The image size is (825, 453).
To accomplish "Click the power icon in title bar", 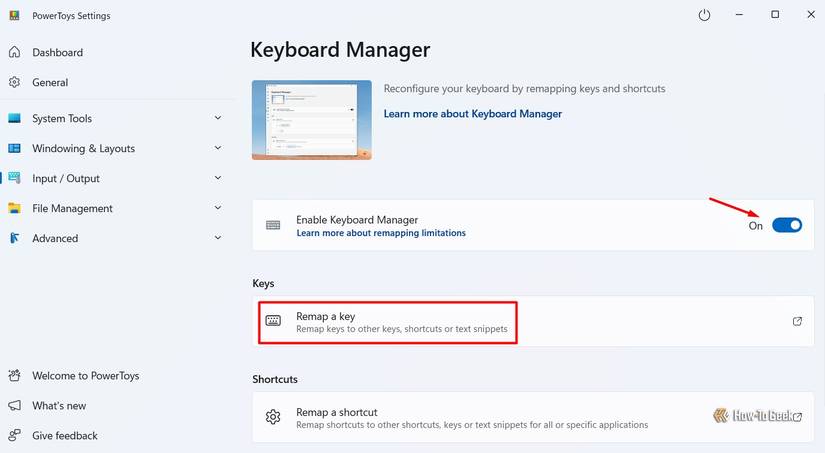I will (x=704, y=15).
